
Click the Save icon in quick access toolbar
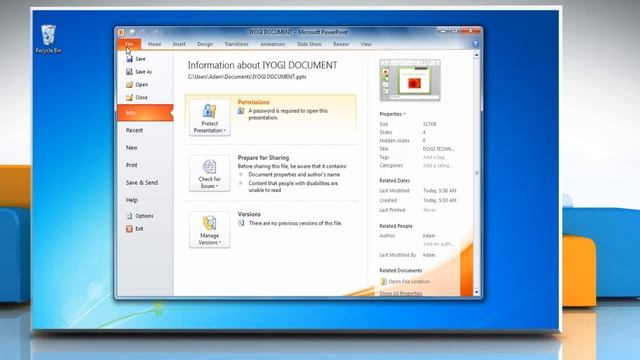pos(132,32)
